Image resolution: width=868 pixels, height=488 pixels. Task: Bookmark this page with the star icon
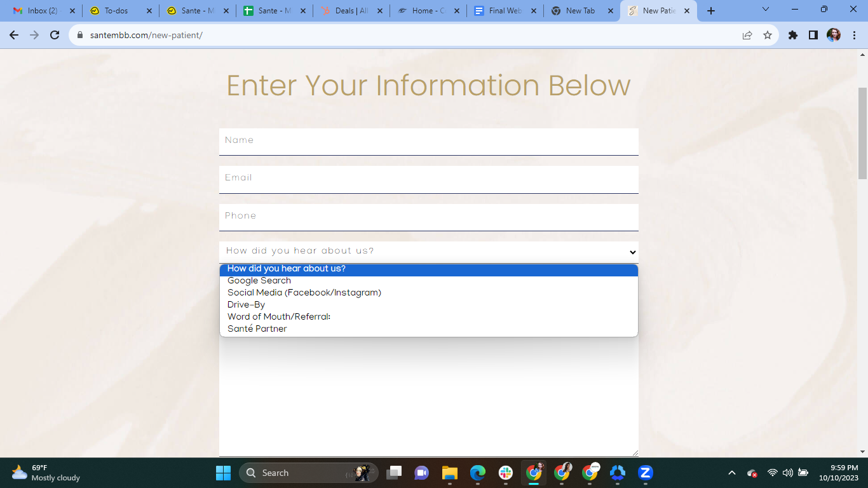pos(768,35)
